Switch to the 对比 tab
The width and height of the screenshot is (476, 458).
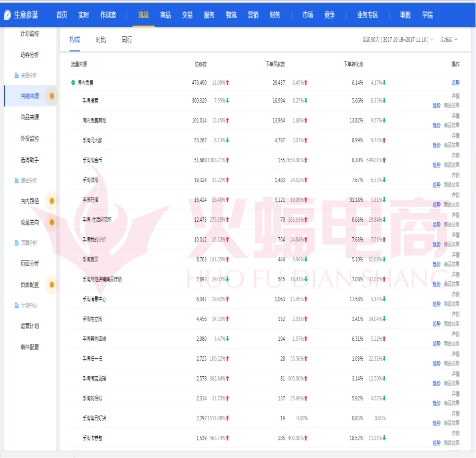point(101,40)
